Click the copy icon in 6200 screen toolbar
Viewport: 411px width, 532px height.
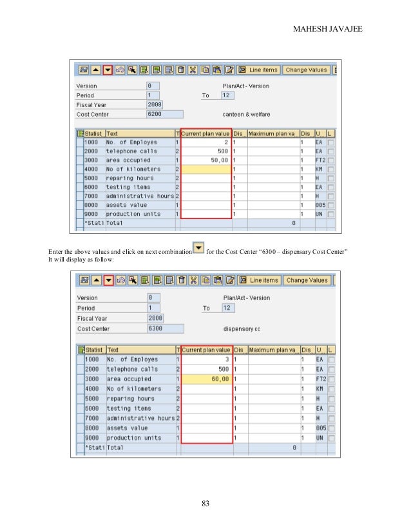click(205, 70)
